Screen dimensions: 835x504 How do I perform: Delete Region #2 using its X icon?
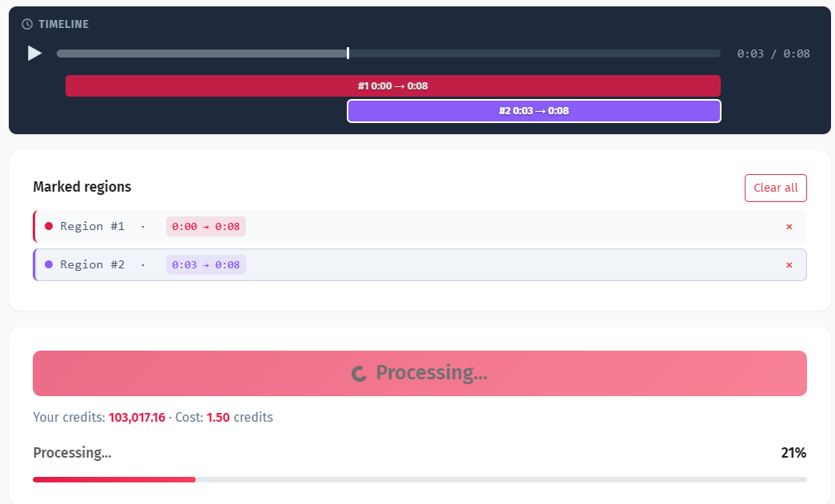pos(789,265)
